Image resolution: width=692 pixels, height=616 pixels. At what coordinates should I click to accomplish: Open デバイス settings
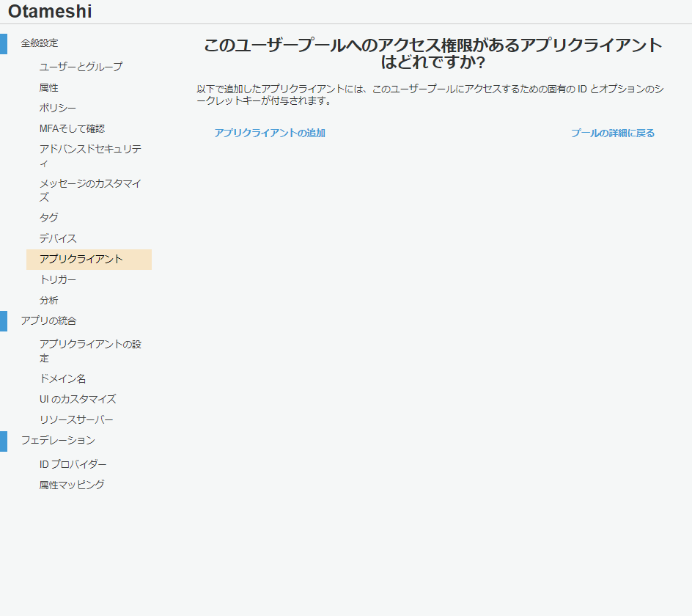58,238
